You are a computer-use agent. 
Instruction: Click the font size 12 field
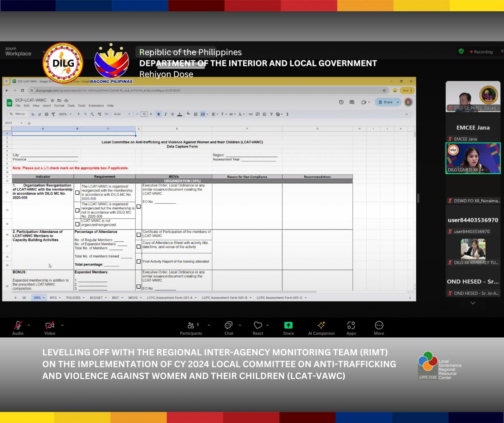[144, 114]
